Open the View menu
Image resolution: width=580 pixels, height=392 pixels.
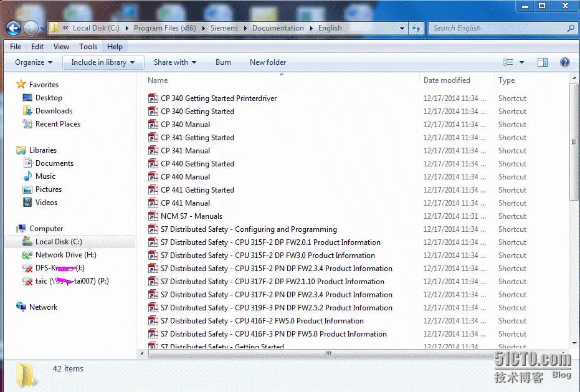(x=61, y=47)
